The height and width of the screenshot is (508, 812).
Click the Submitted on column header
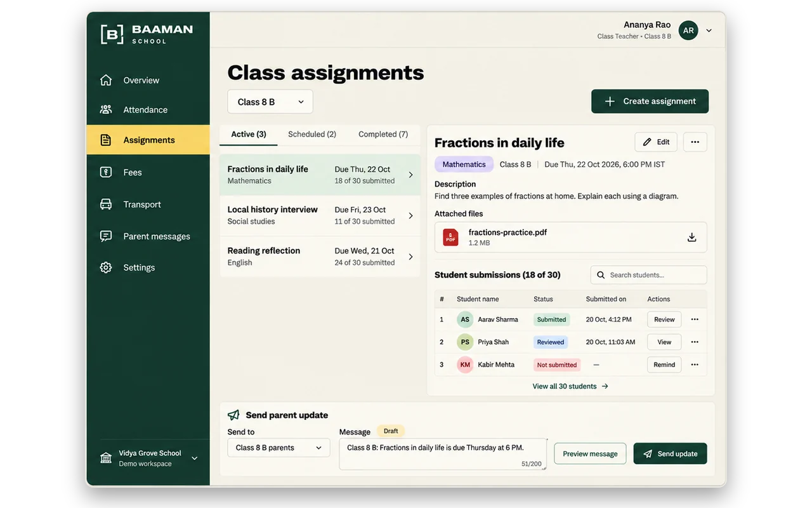pos(606,299)
